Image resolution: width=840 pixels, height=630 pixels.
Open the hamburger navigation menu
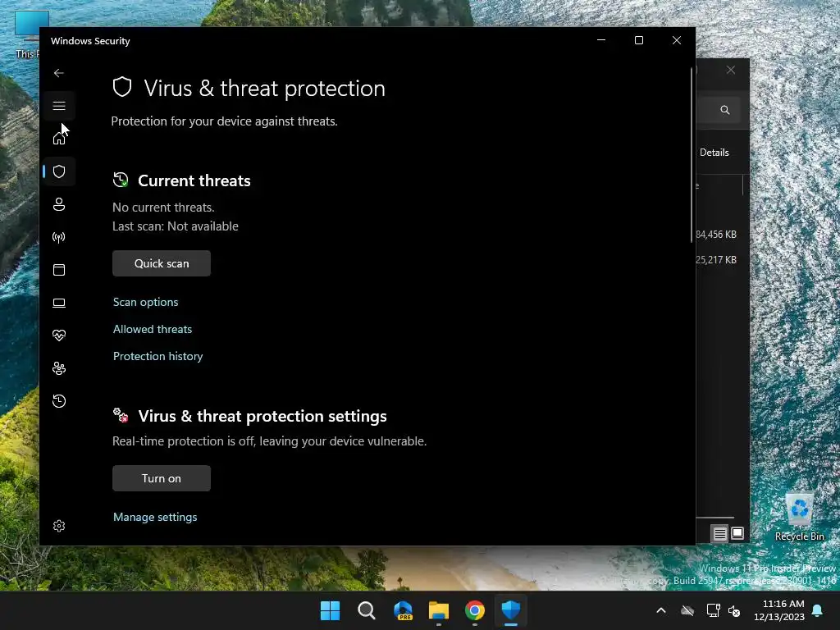tap(59, 106)
